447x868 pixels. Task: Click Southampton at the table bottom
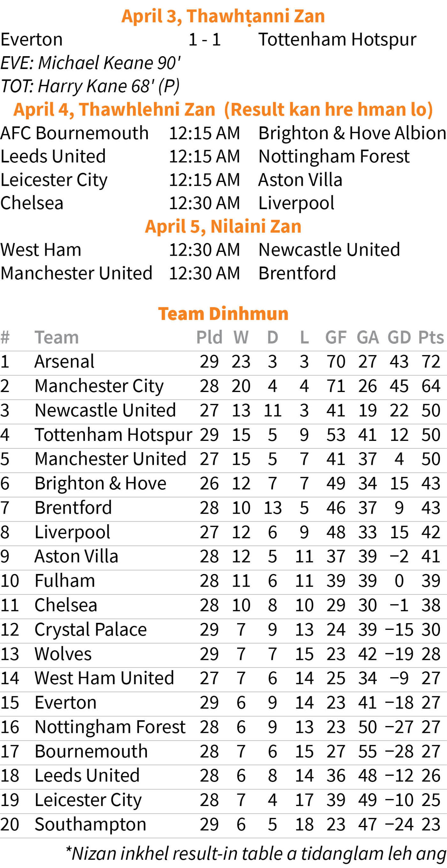coord(90,825)
